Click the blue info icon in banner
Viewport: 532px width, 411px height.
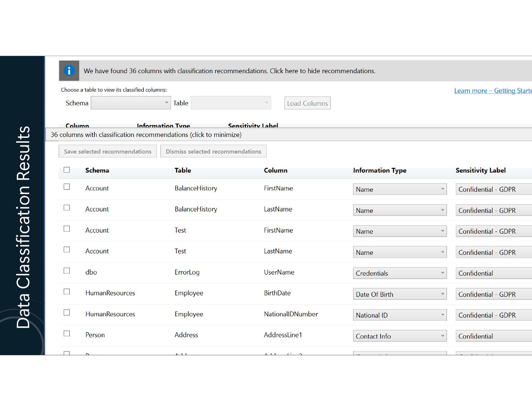(69, 71)
